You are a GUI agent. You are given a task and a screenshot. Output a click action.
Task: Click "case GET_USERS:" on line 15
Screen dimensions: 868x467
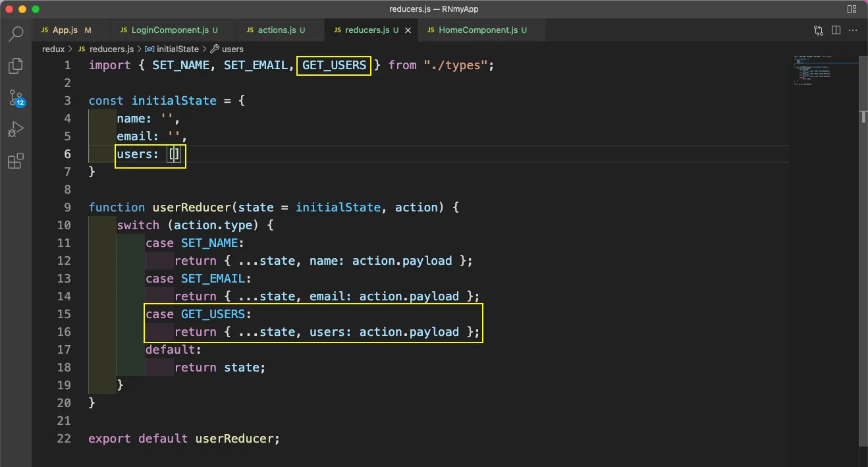(198, 314)
